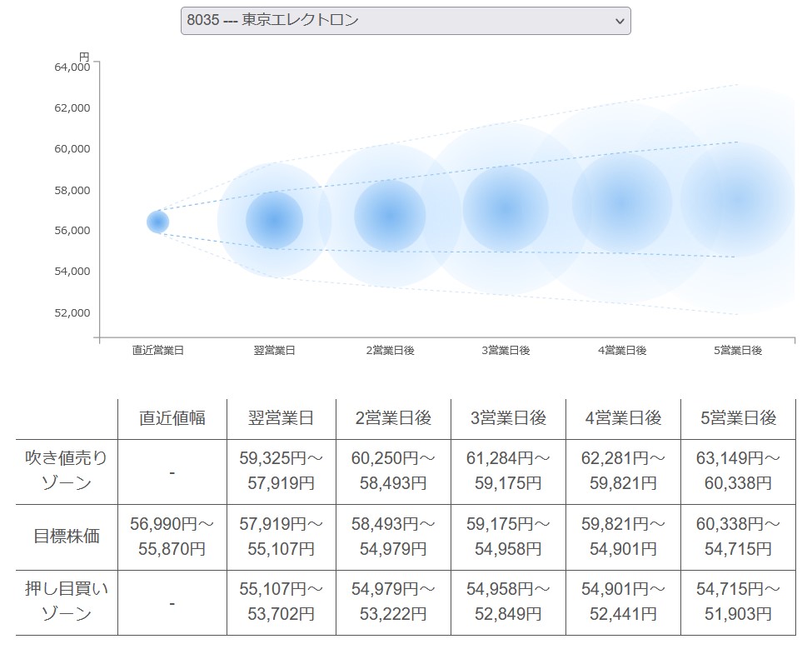Click the 54,000 y-axis value
The image size is (812, 664).
[72, 272]
